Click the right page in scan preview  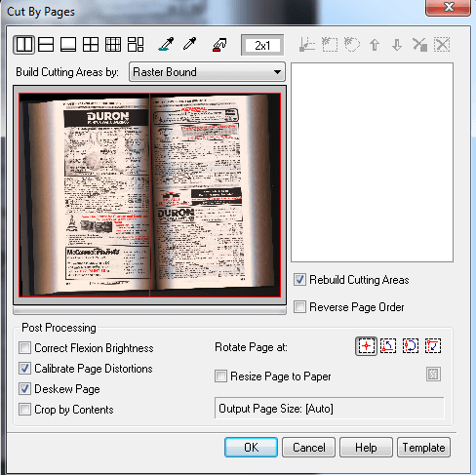[215, 195]
